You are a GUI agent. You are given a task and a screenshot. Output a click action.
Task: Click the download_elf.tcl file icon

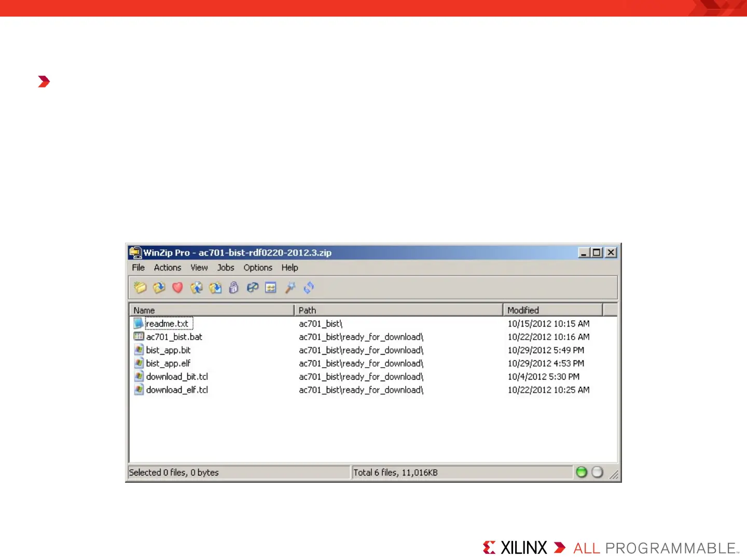pyautogui.click(x=139, y=389)
